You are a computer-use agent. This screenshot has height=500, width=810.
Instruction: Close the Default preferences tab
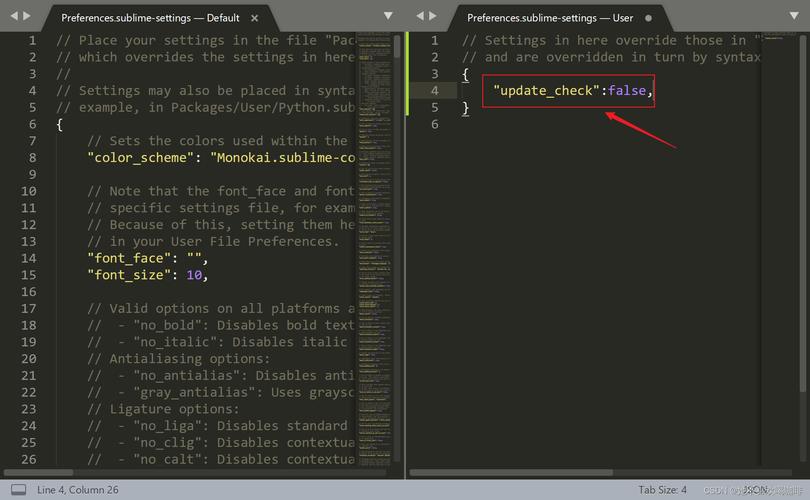(255, 18)
